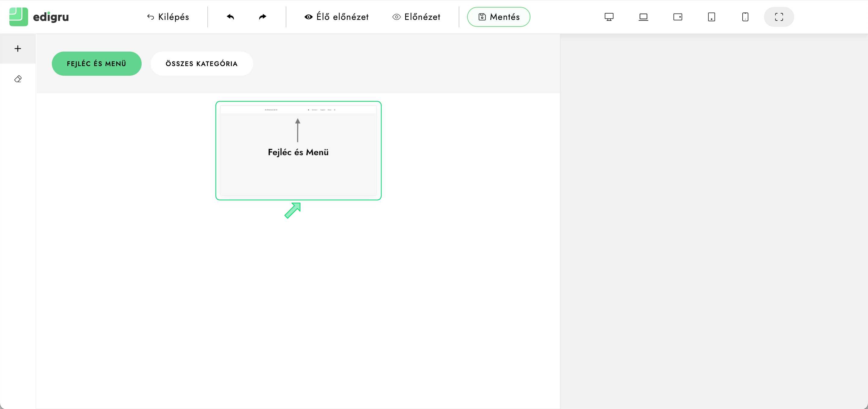The image size is (868, 409).
Task: Click the Kilépés exit button
Action: click(x=168, y=17)
